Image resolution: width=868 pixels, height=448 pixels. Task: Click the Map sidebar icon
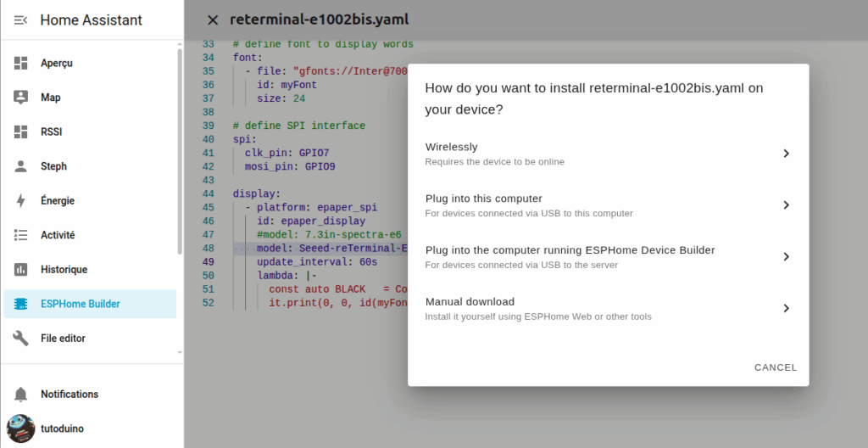(x=21, y=98)
